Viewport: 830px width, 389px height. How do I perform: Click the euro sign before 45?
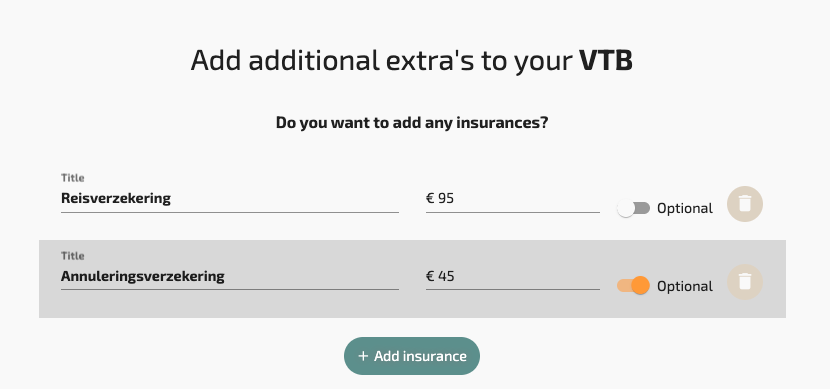click(x=430, y=276)
